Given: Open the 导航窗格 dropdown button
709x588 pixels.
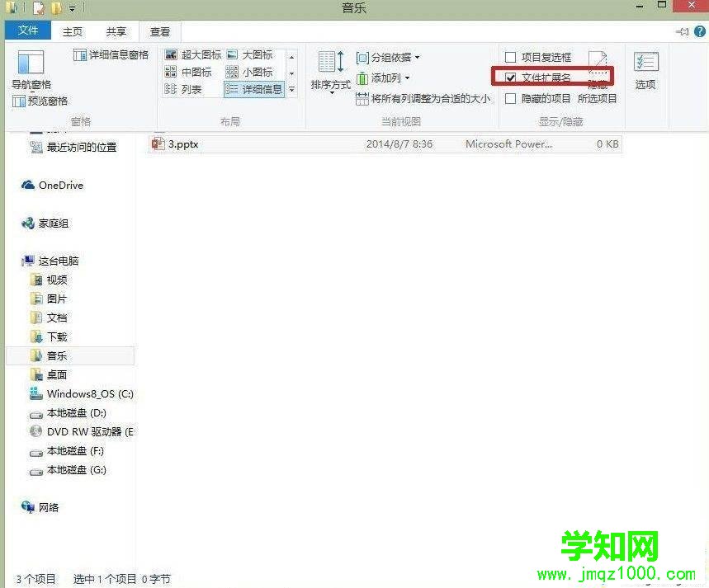Looking at the screenshot, I should (x=31, y=69).
